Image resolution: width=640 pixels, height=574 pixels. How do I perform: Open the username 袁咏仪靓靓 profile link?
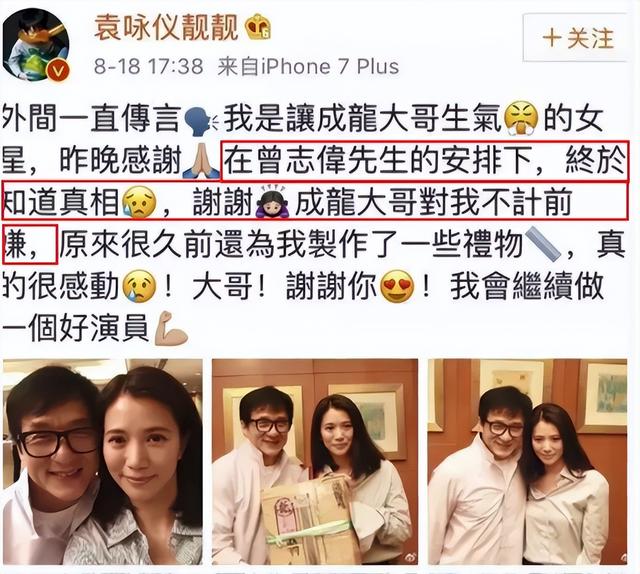coord(166,27)
